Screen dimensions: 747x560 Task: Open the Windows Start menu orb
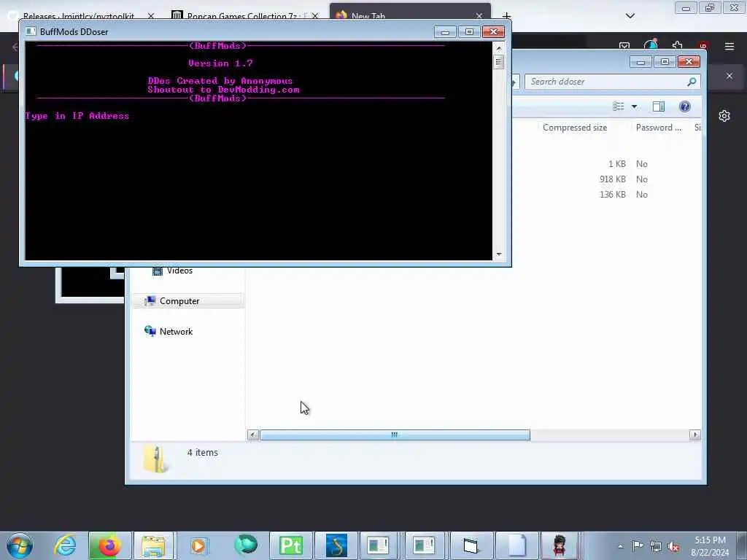[x=20, y=545]
